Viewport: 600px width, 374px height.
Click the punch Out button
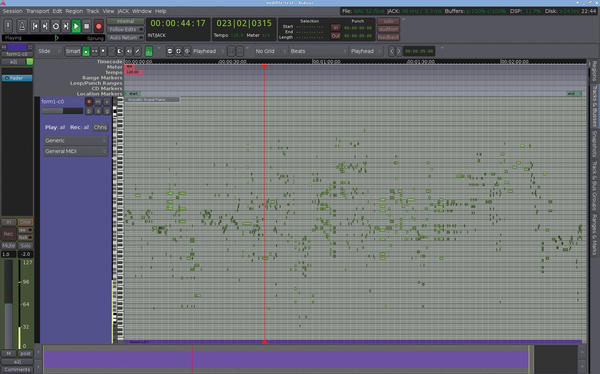pyautogui.click(x=336, y=36)
